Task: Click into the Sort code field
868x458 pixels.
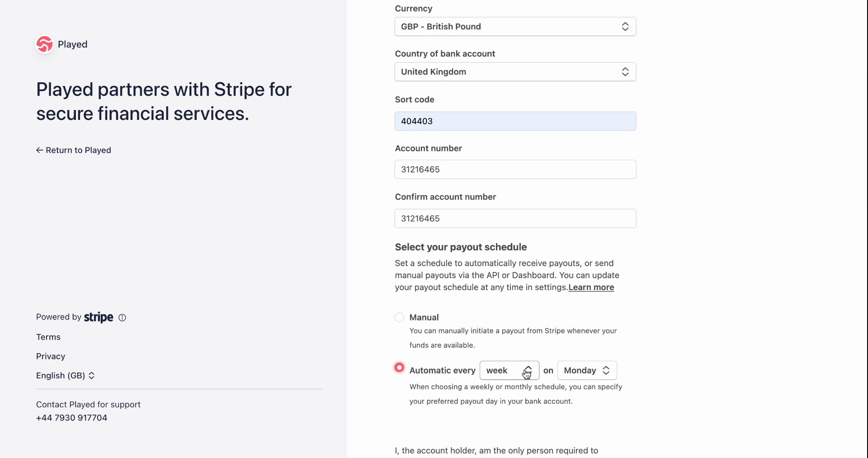Action: [x=515, y=121]
